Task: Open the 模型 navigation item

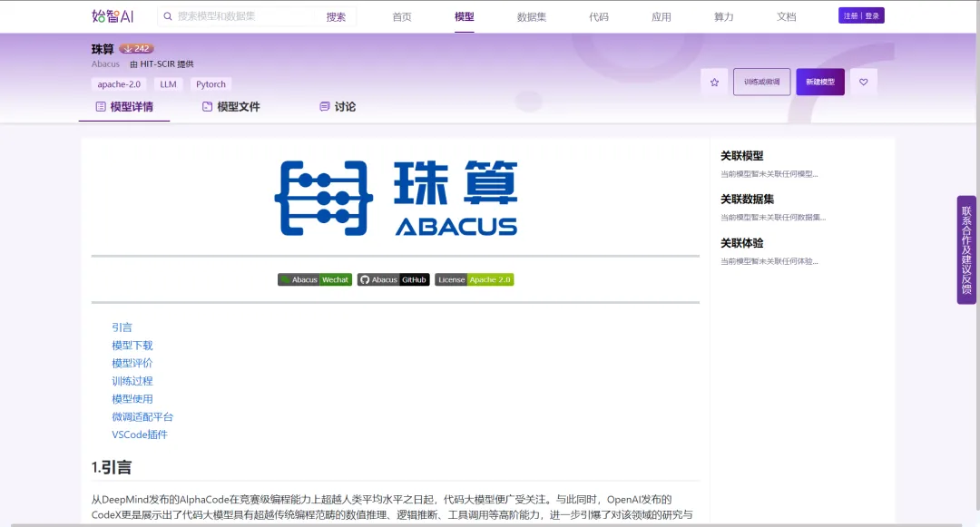Action: point(465,17)
